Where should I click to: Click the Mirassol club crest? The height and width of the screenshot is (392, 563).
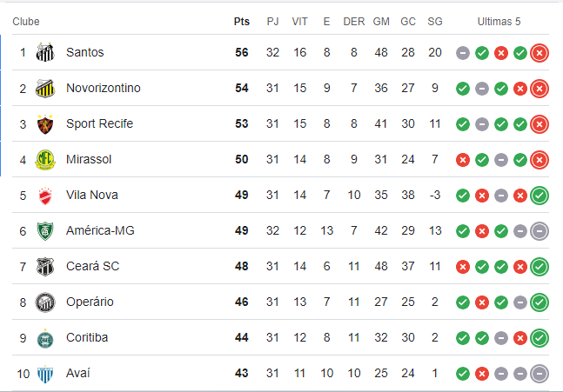tap(45, 160)
